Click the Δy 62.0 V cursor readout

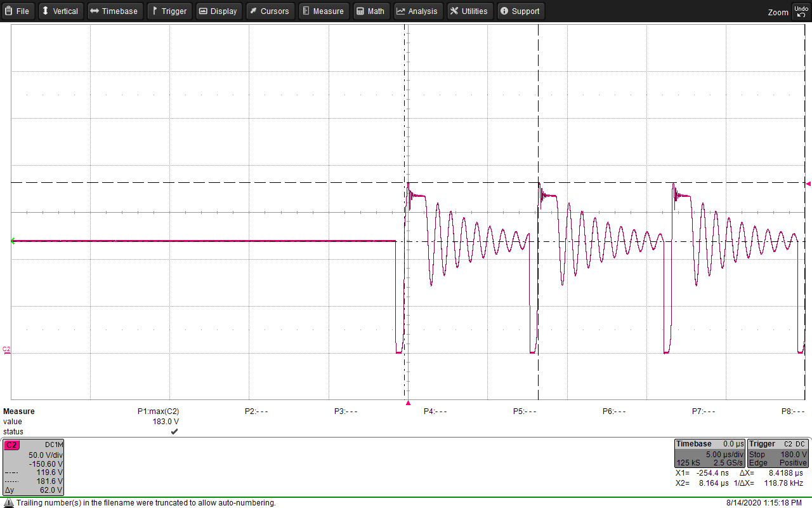point(34,490)
